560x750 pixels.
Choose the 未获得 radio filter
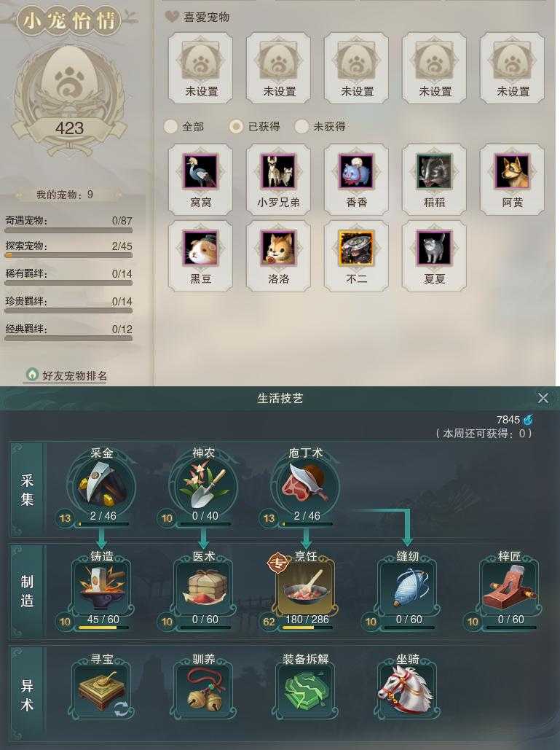click(301, 126)
